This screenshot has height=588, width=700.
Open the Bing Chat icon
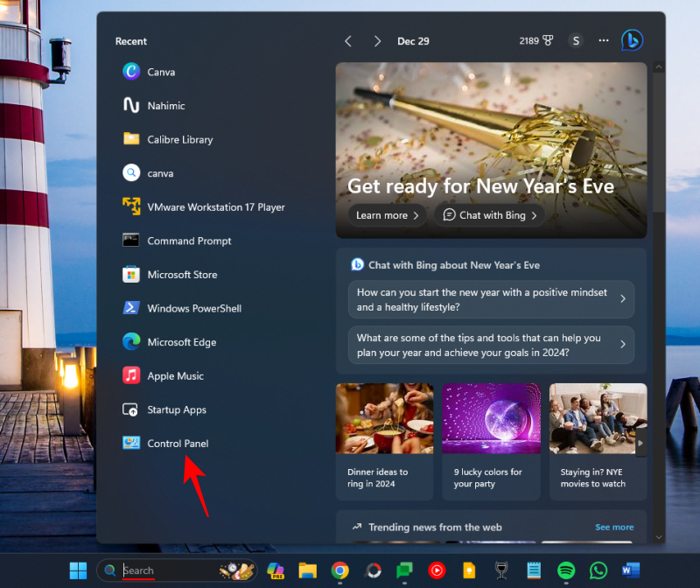coord(632,40)
